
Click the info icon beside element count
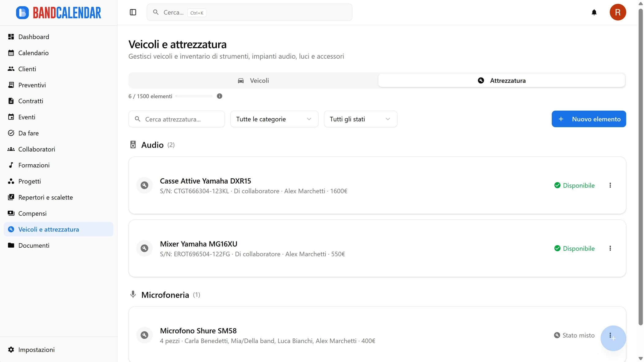[219, 96]
